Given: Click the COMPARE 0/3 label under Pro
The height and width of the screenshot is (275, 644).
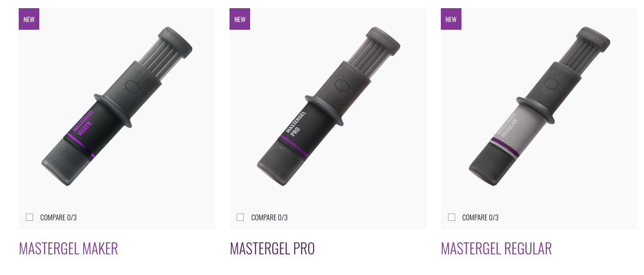Looking at the screenshot, I should coord(269,217).
